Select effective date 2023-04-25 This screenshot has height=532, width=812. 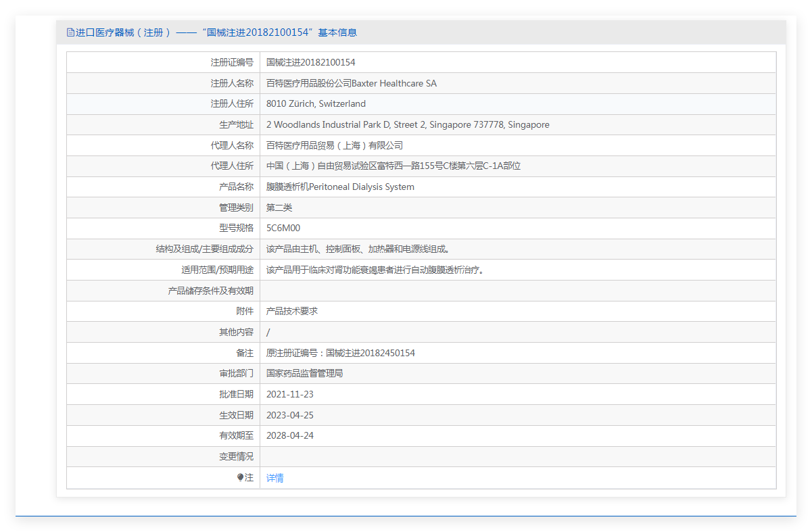click(290, 415)
